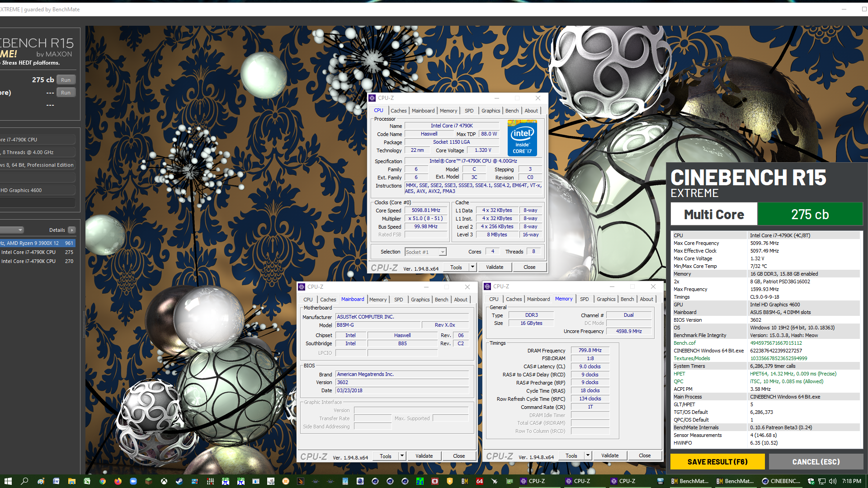Switch to CPU tab in Memory CPU-Z window
This screenshot has width=868, height=488.
pyautogui.click(x=494, y=299)
